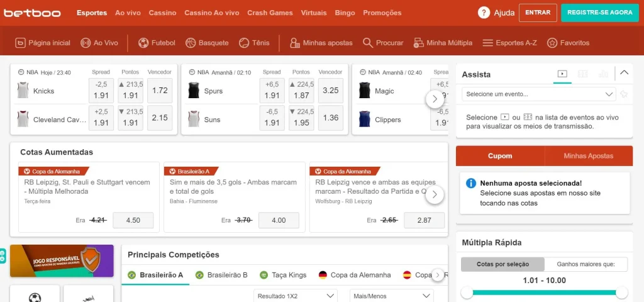This screenshot has width=644, height=302.
Task: Select Cotas por seleção toggle
Action: (502, 264)
